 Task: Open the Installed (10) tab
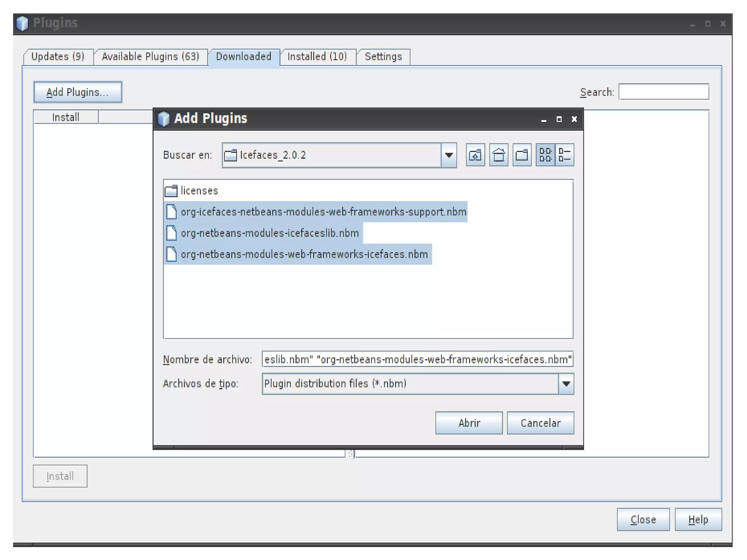click(317, 57)
